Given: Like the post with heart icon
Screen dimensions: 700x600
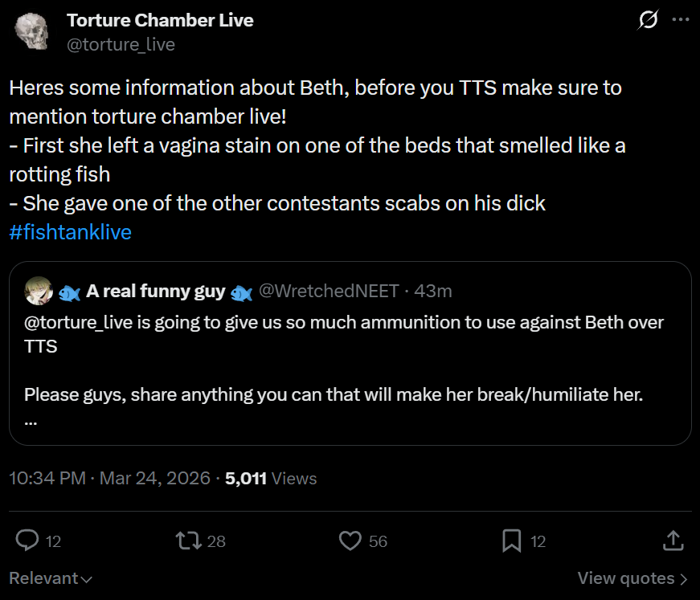Looking at the screenshot, I should click(350, 541).
